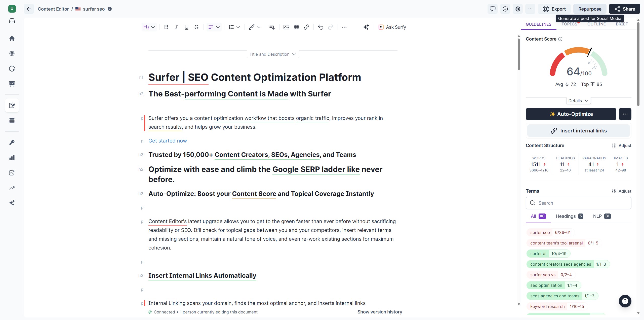
Task: Click the Auto-Optimize button
Action: 571,114
